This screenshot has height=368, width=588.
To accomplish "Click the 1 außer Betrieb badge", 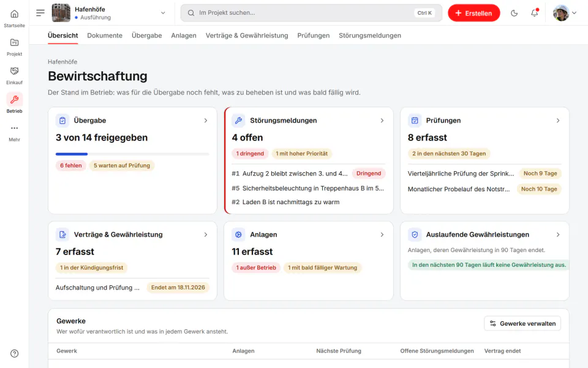I will click(256, 268).
